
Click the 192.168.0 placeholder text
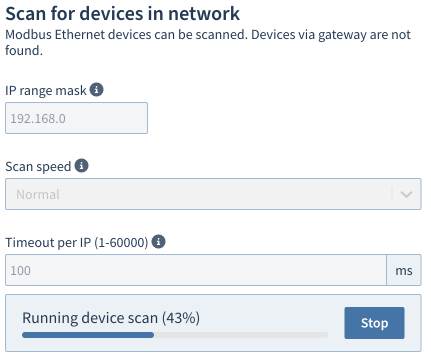coord(38,118)
